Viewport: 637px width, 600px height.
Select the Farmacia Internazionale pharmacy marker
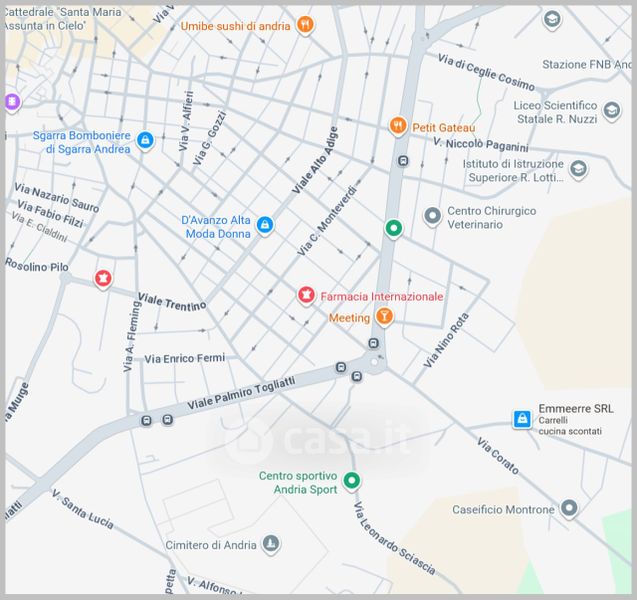pyautogui.click(x=306, y=296)
